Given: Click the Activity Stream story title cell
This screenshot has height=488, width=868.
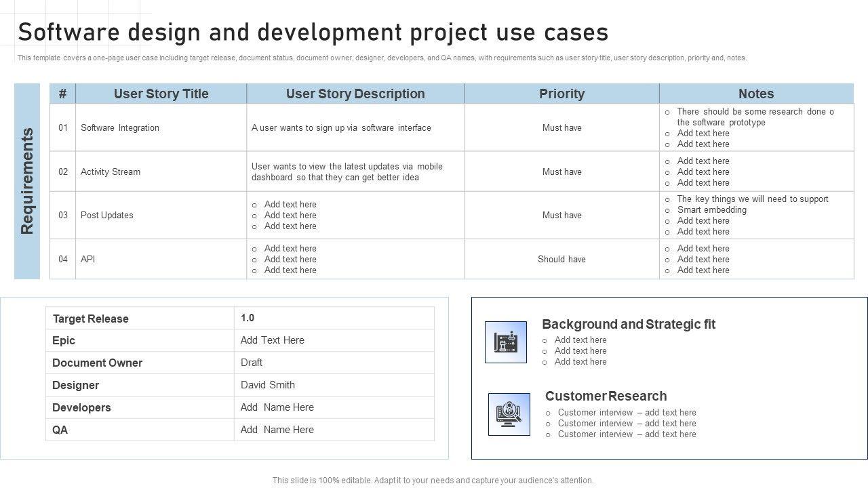Looking at the screenshot, I should pyautogui.click(x=111, y=171).
